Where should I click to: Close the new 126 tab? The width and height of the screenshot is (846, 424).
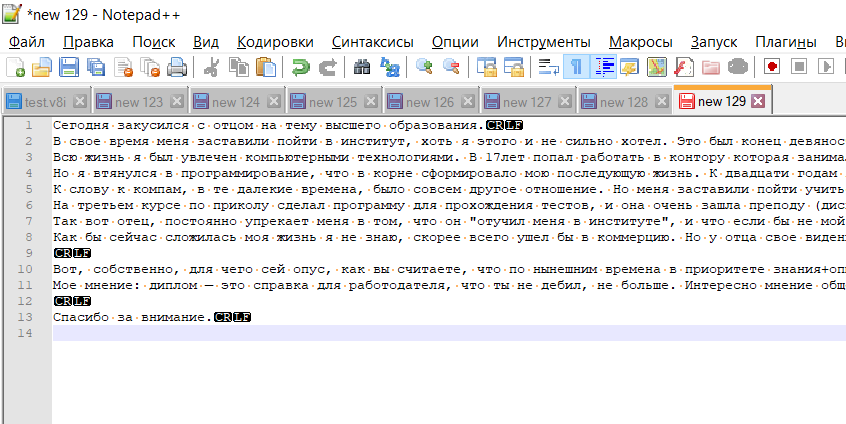(468, 101)
